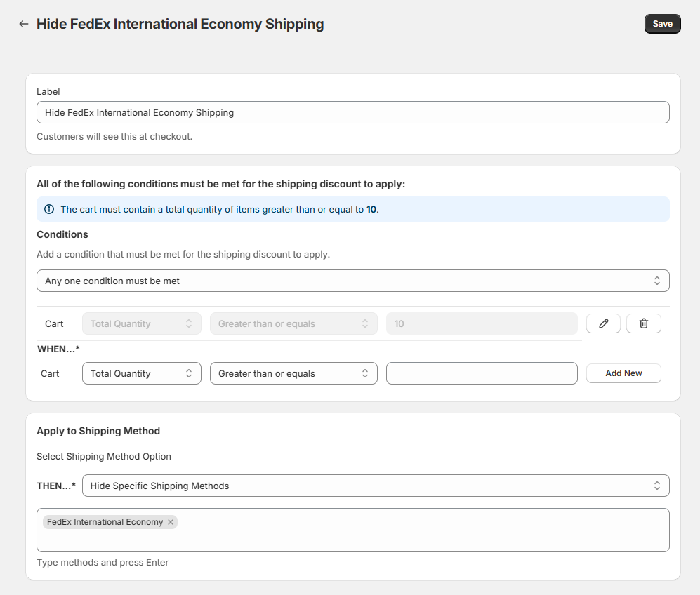Screen dimensions: 700x595
Task: Click the info icon in the blue banner
Action: coord(49,209)
